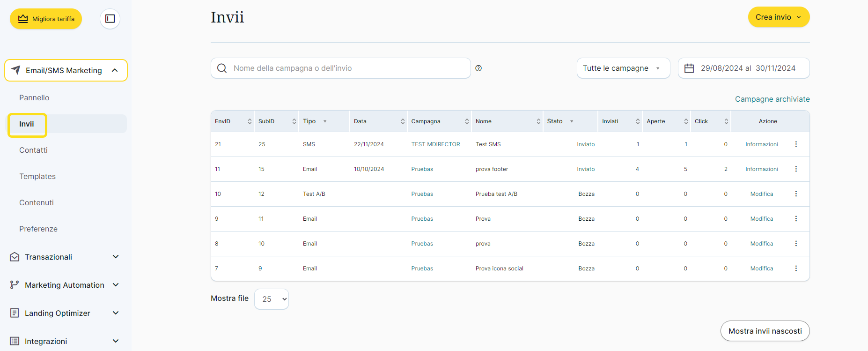Change Mostra file rows-per-page selector

click(x=272, y=299)
